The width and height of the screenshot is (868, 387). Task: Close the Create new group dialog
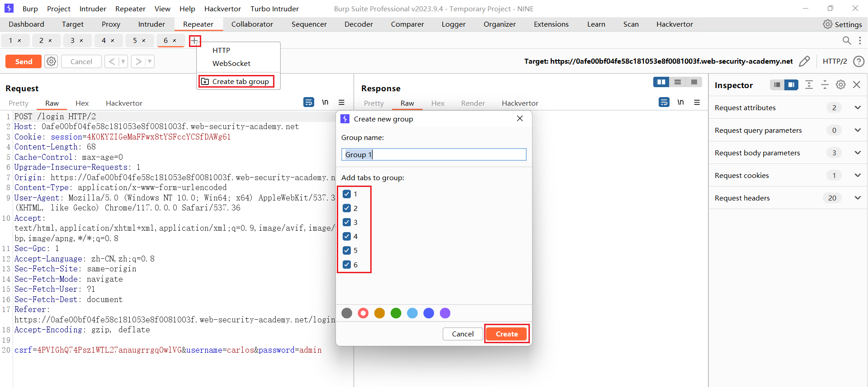(x=520, y=118)
